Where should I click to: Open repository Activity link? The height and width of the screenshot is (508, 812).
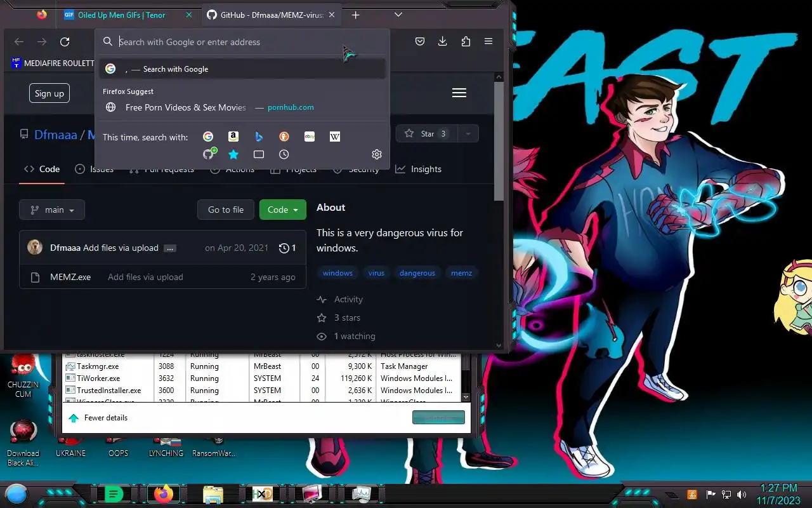tap(340, 299)
